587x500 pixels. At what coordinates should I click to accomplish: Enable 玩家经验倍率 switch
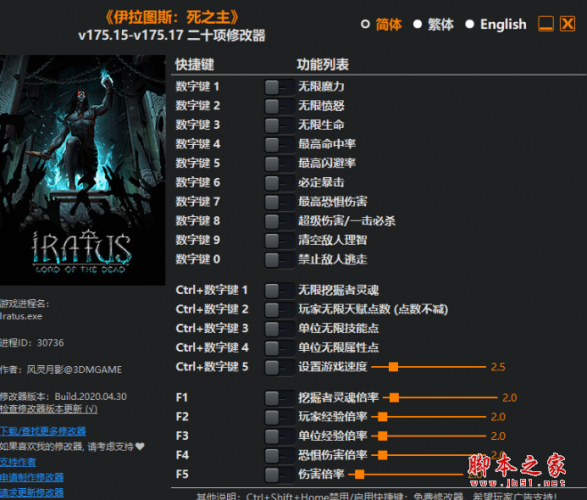point(279,417)
